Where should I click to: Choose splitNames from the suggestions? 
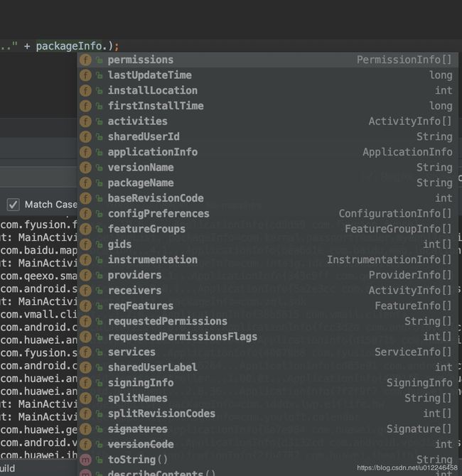[x=267, y=399]
